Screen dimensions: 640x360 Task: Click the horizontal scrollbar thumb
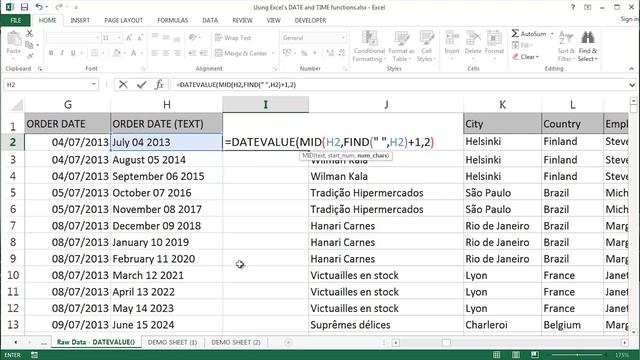click(x=446, y=342)
